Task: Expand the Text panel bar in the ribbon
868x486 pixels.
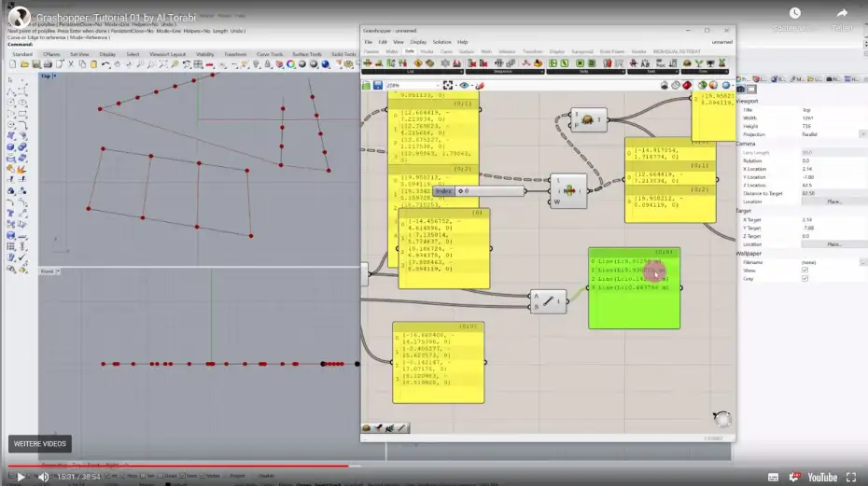Action: point(652,72)
